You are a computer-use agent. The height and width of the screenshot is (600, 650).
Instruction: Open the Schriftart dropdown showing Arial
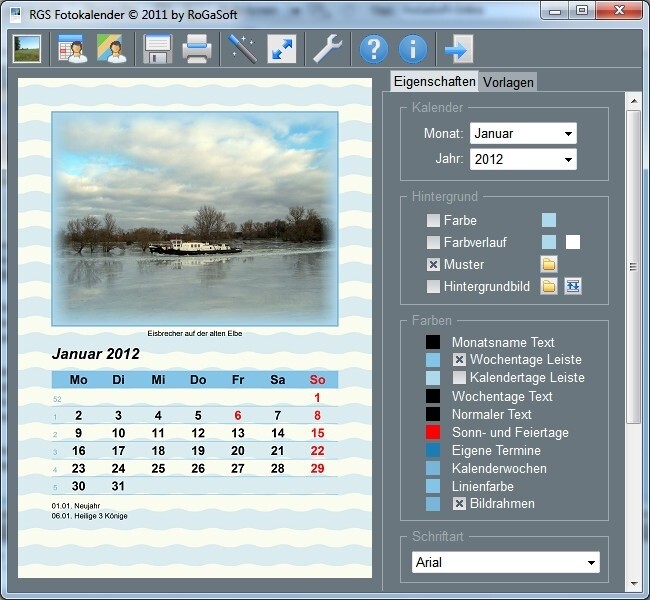tap(506, 562)
